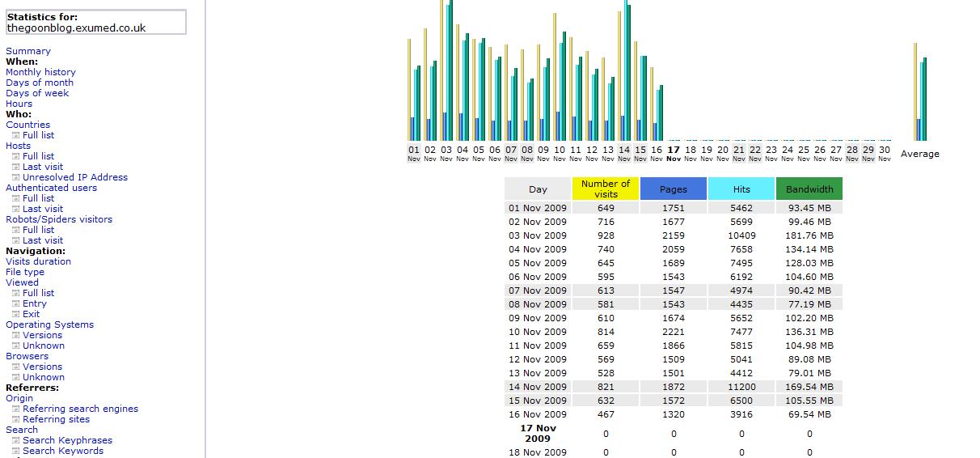Image resolution: width=980 pixels, height=458 pixels.
Task: Click bandwidth value 181.76 MB
Action: 809,235
